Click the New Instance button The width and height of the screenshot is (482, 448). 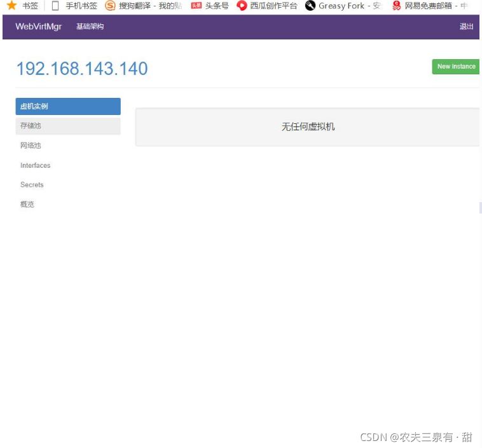coord(456,67)
